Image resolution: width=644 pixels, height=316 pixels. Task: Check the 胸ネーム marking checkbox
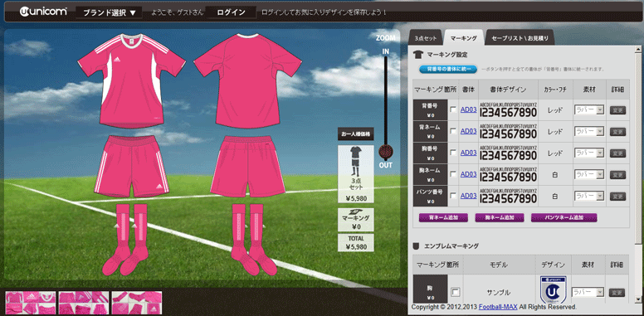coord(453,174)
